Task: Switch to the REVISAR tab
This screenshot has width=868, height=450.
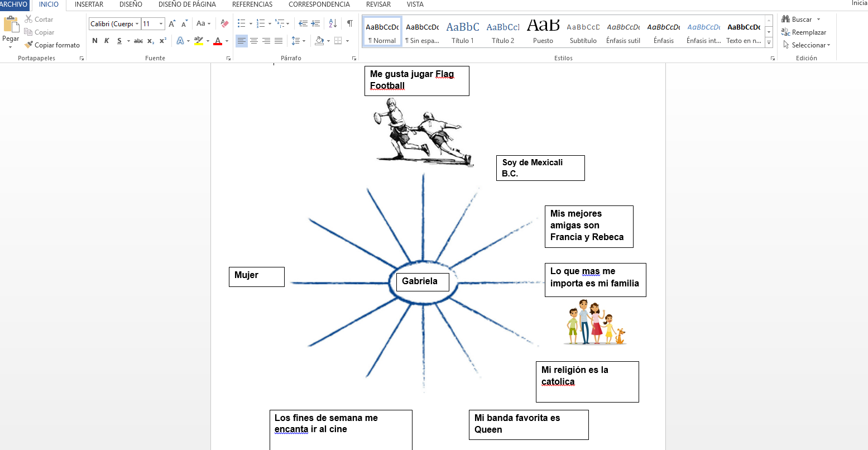Action: (x=378, y=4)
